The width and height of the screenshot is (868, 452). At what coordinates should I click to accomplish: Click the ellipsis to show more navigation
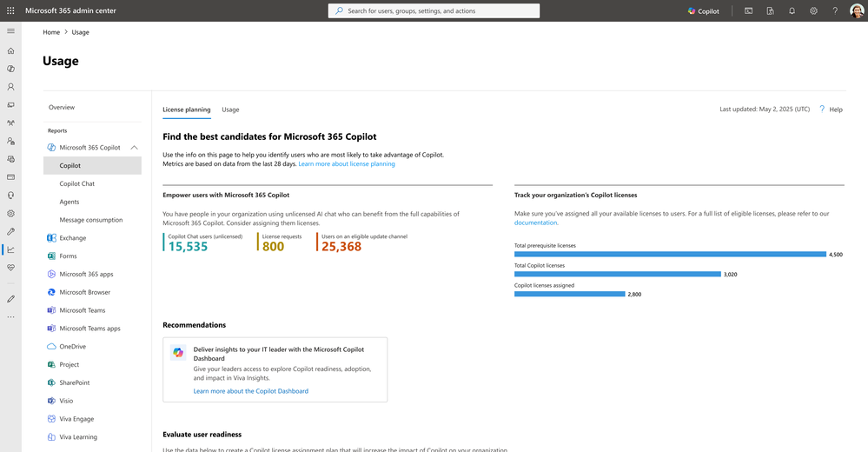click(x=10, y=316)
